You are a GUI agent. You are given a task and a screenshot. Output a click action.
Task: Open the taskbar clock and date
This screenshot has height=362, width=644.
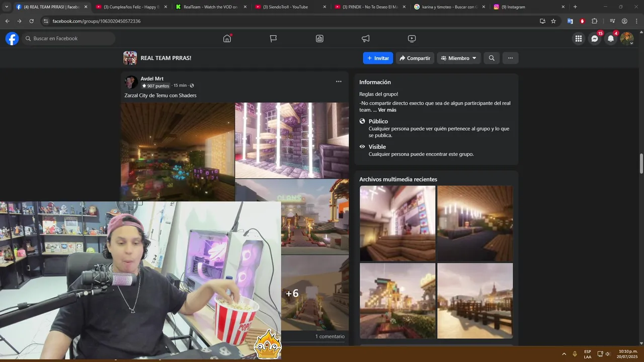(x=628, y=354)
